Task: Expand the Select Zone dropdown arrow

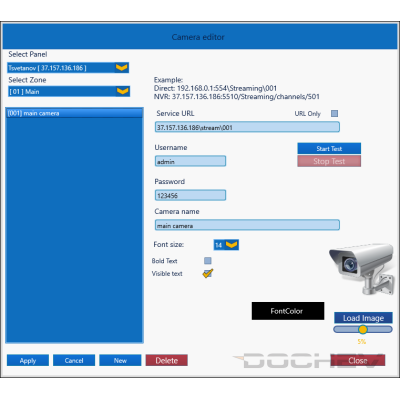Action: [123, 91]
